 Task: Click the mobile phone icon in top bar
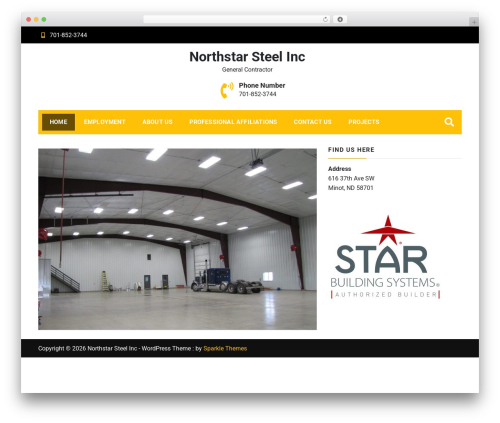pyautogui.click(x=43, y=35)
